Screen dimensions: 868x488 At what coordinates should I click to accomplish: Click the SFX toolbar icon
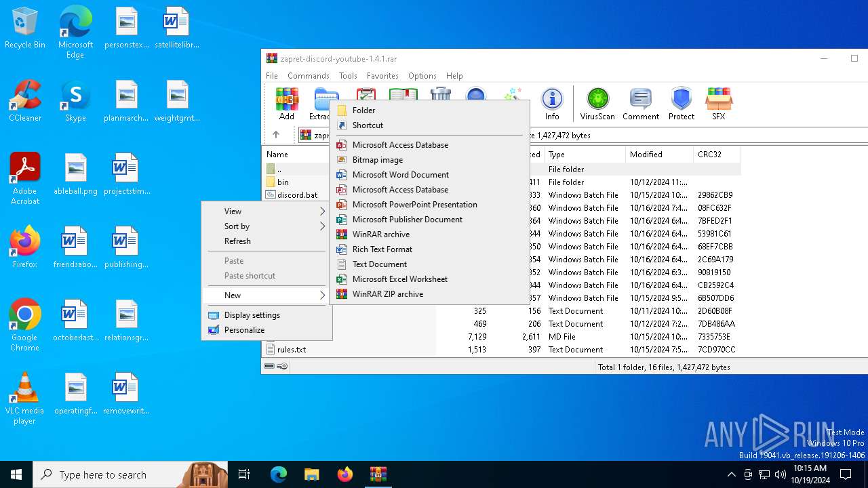719,104
